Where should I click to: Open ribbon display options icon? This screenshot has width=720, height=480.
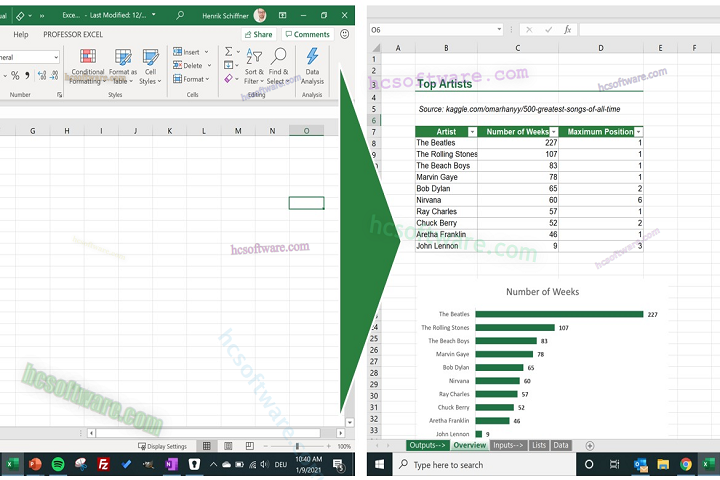pos(282,15)
